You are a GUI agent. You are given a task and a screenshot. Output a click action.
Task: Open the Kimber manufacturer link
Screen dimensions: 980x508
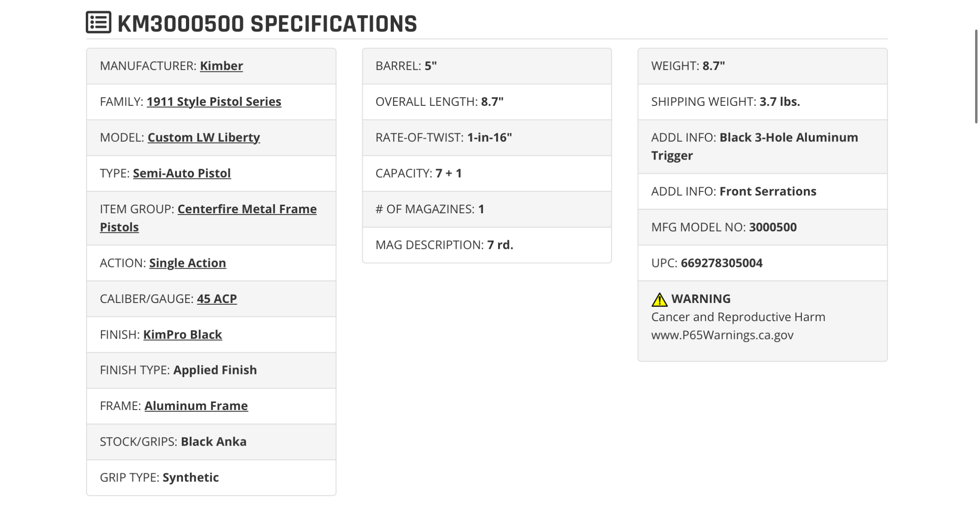coord(221,66)
